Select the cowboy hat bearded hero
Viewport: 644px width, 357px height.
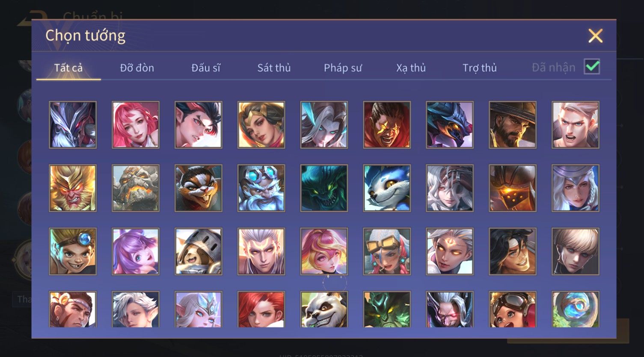pos(513,125)
